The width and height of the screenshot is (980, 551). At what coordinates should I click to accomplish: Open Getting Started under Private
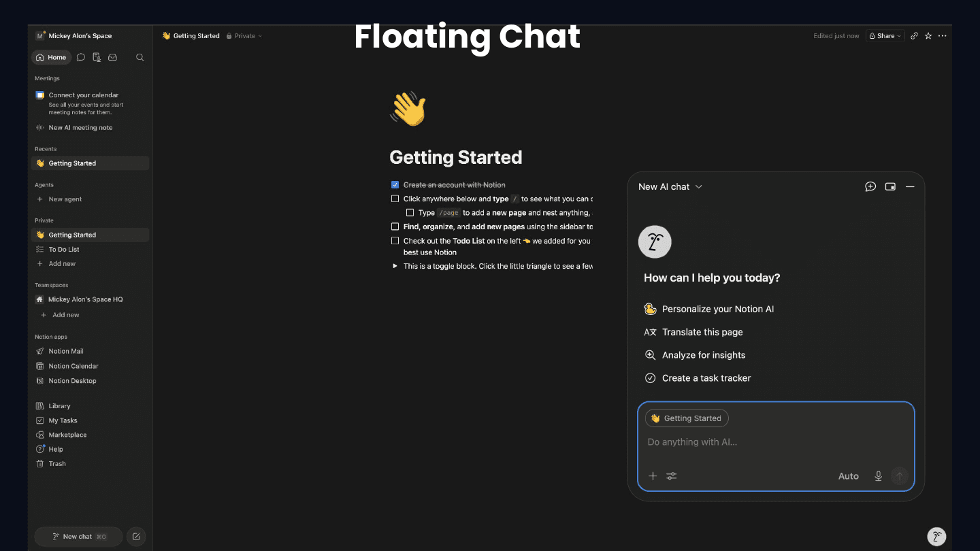[x=90, y=235]
